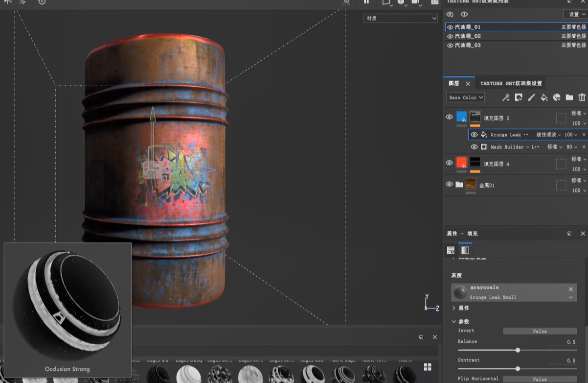Select the 金属01 folder layer thumbnail
Image resolution: width=588 pixels, height=383 pixels.
point(471,185)
